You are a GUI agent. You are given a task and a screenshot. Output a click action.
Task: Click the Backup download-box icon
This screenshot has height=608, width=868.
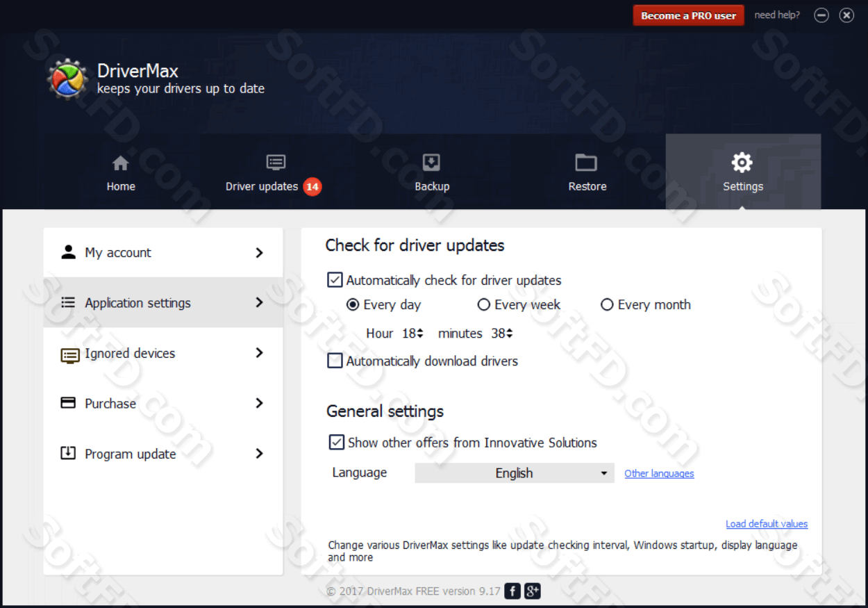coord(431,163)
